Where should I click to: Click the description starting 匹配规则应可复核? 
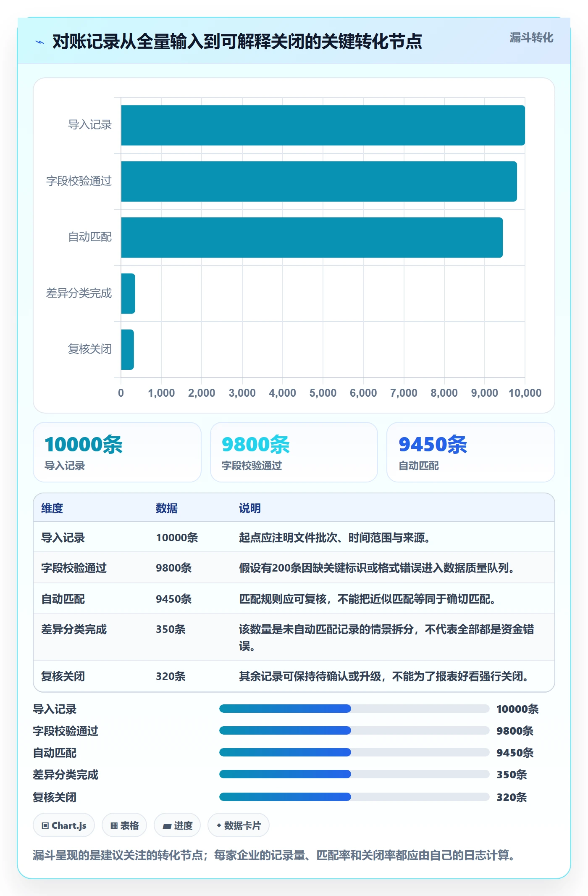click(367, 599)
